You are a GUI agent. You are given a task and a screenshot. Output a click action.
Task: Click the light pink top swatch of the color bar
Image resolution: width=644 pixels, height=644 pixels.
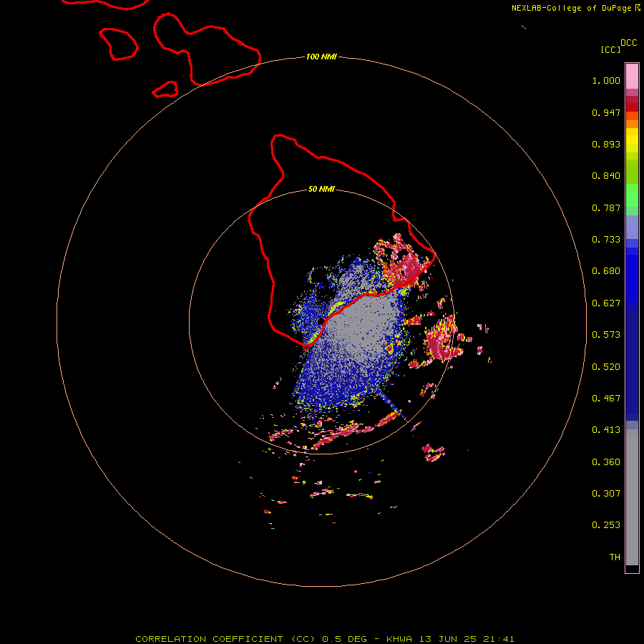tap(632, 77)
